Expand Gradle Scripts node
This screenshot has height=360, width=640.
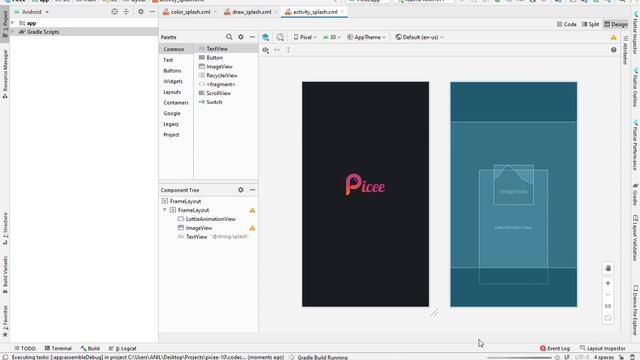pos(13,31)
